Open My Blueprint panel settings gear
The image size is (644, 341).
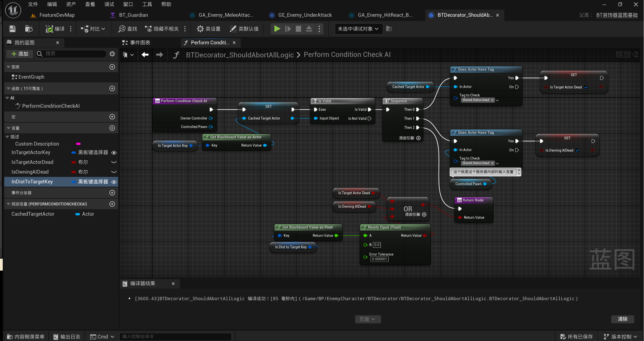click(x=112, y=54)
